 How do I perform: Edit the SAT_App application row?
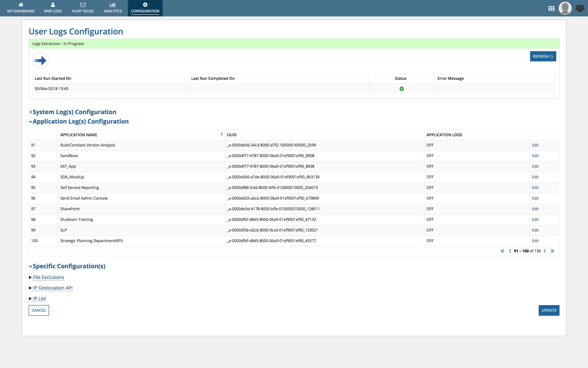pos(535,166)
